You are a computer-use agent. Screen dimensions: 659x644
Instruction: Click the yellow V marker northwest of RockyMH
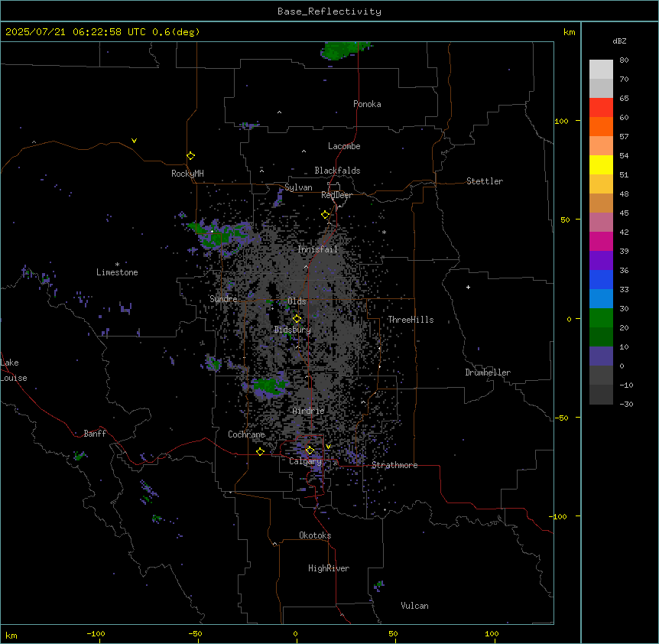click(x=134, y=141)
